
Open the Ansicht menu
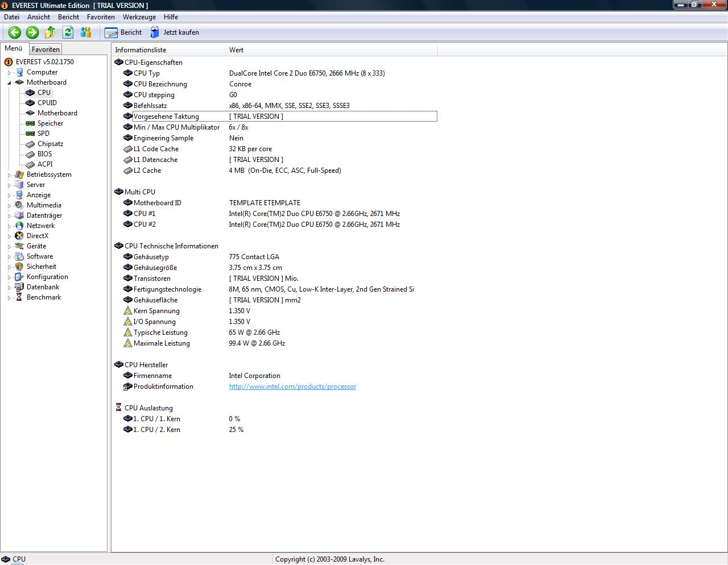pos(39,17)
